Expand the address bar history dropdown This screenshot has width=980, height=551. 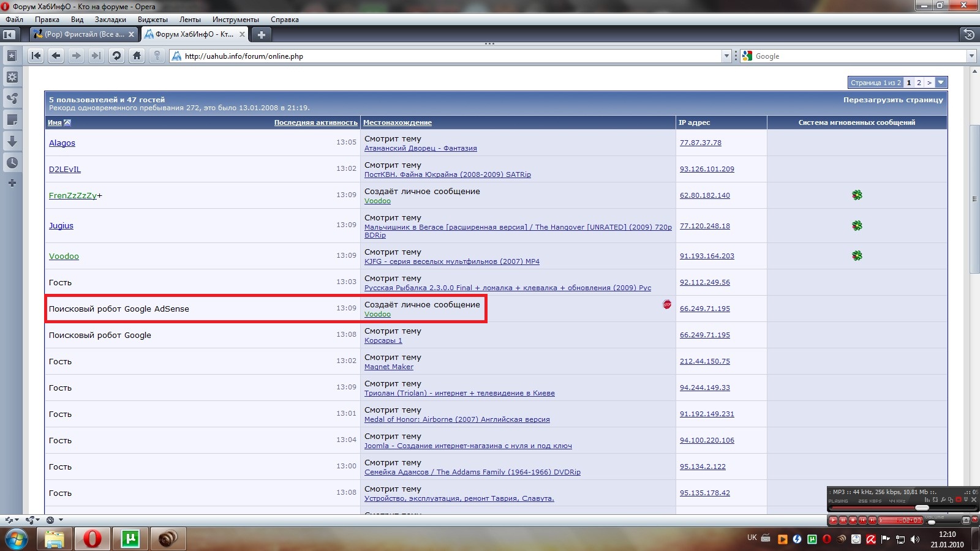click(726, 56)
